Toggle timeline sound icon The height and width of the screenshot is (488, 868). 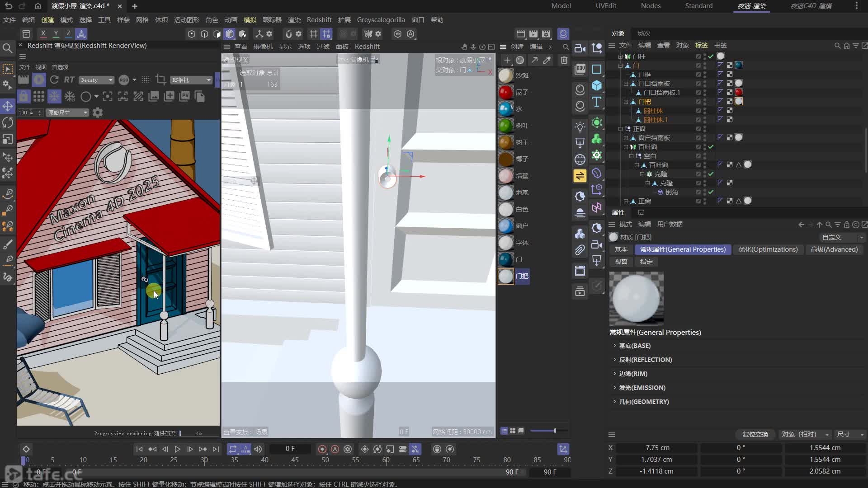tap(258, 449)
